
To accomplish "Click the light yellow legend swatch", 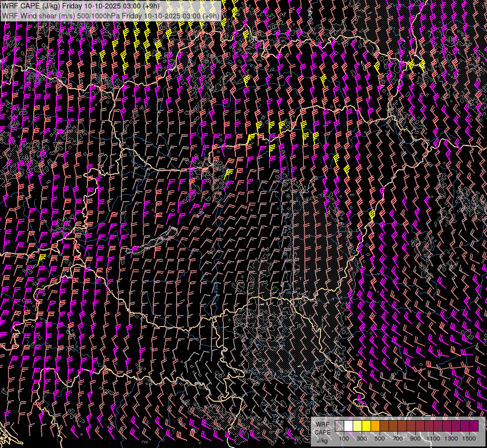I will (357, 426).
